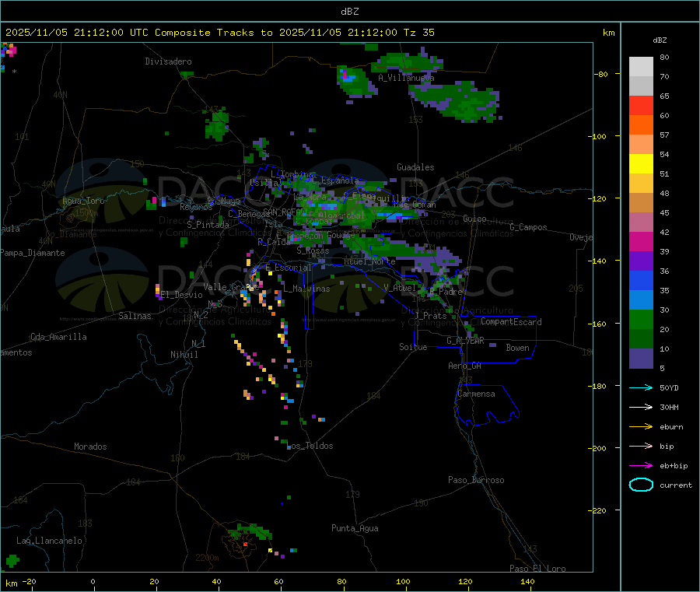
Task: Click the Agua_Toro map label
Action: (x=83, y=201)
